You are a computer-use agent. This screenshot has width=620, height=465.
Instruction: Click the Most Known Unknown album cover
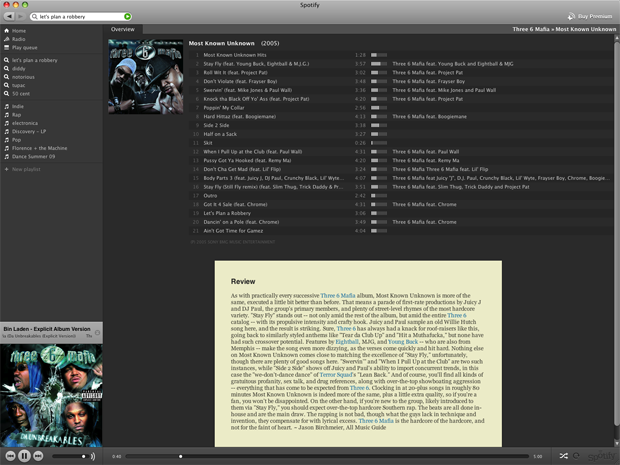click(x=146, y=76)
